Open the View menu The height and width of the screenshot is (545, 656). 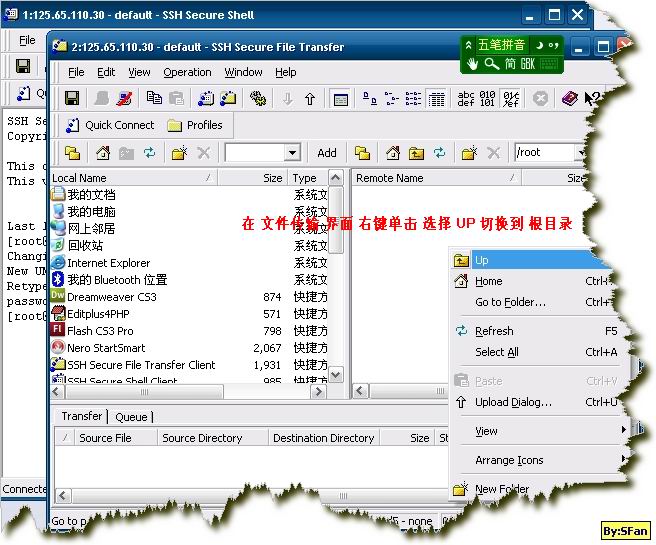click(139, 72)
